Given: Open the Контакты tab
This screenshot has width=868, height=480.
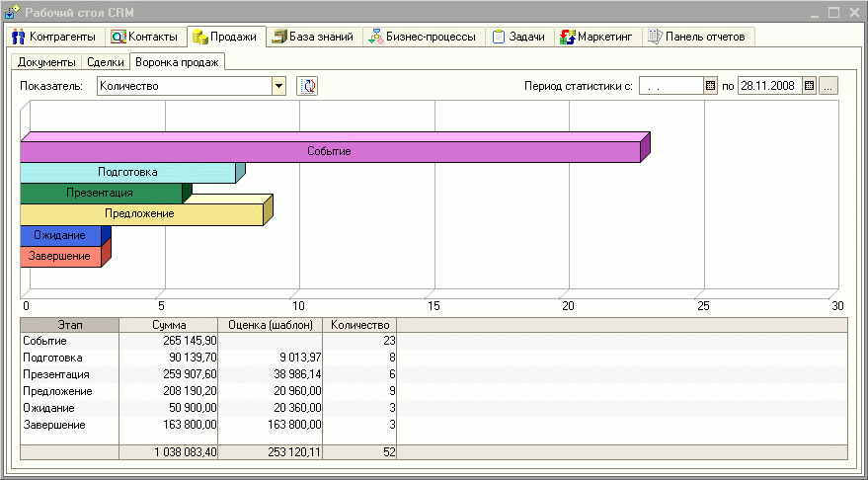Looking at the screenshot, I should pyautogui.click(x=144, y=37).
